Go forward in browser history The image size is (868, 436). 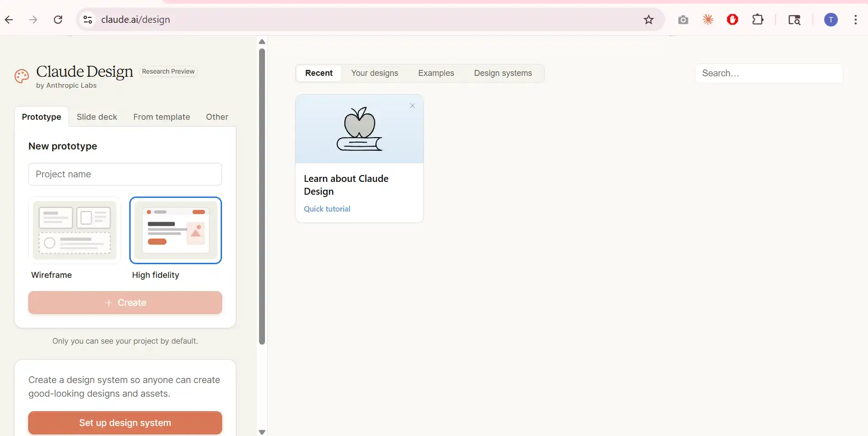[x=33, y=20]
